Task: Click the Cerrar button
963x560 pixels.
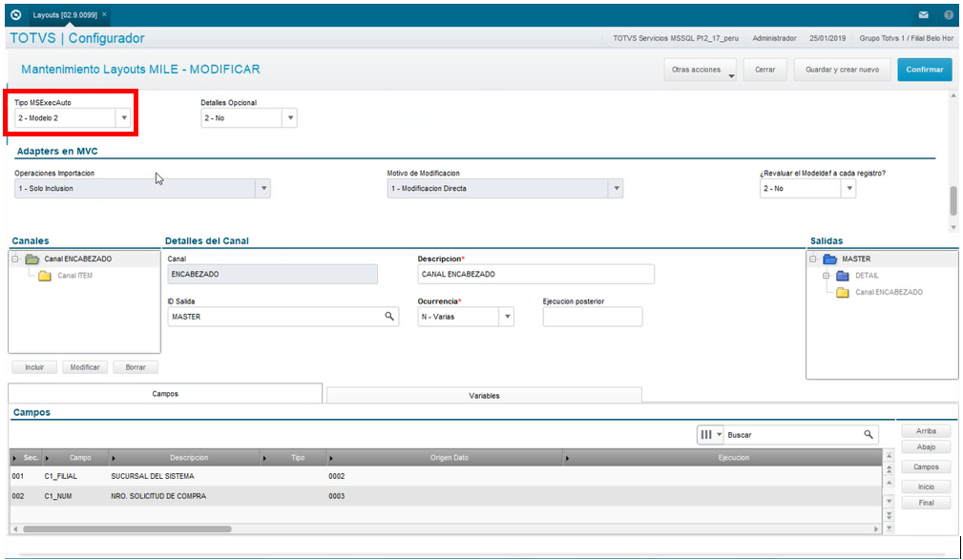Action: [765, 70]
